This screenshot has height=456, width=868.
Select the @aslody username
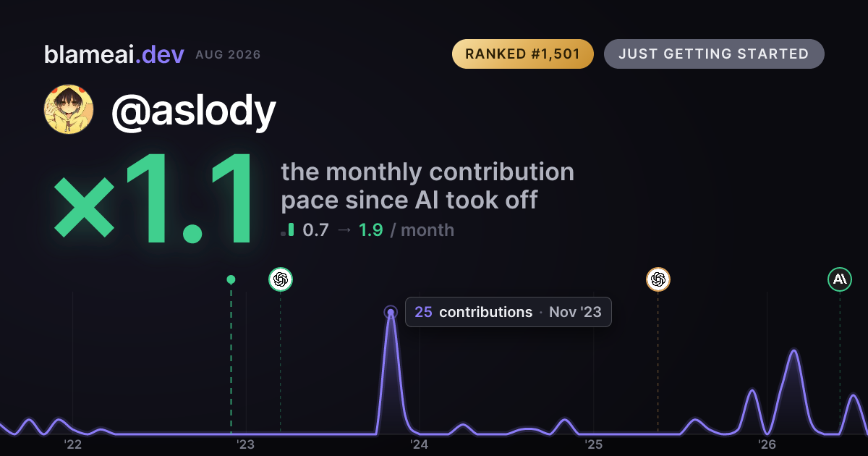tap(193, 111)
